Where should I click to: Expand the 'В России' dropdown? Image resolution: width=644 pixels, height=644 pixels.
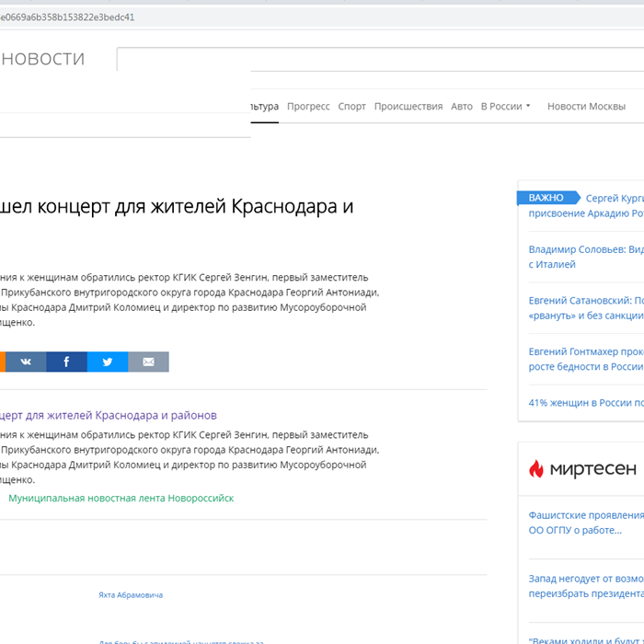tap(506, 107)
